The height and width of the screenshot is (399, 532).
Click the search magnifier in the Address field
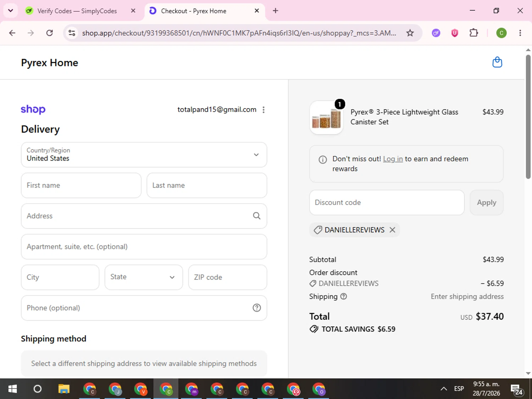257,216
